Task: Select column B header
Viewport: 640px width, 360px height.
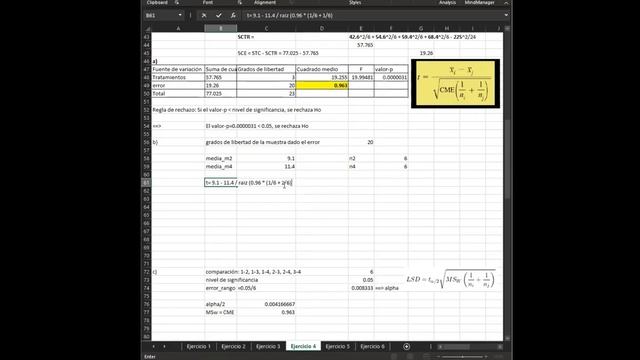Action: pyautogui.click(x=221, y=29)
